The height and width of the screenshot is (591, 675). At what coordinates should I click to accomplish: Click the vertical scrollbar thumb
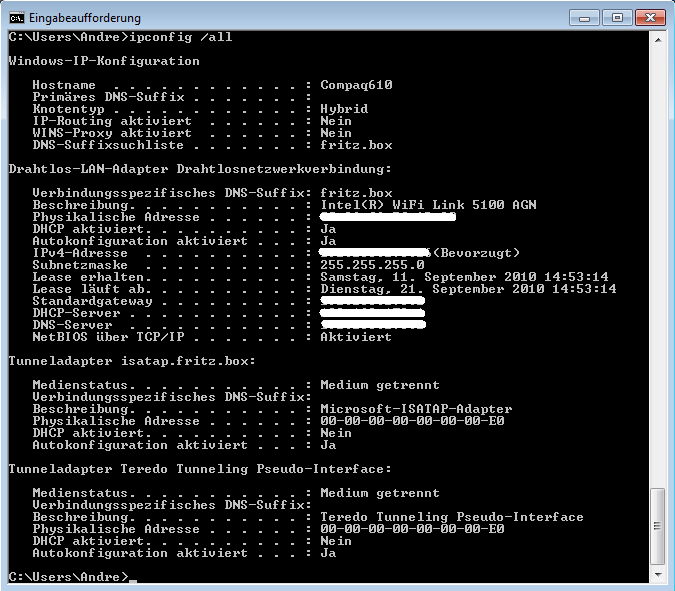657,525
